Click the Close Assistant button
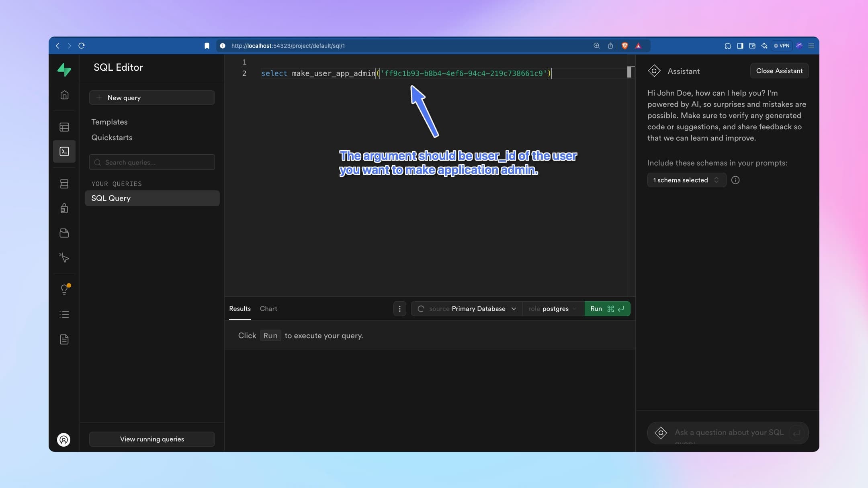Image resolution: width=868 pixels, height=488 pixels. point(779,71)
